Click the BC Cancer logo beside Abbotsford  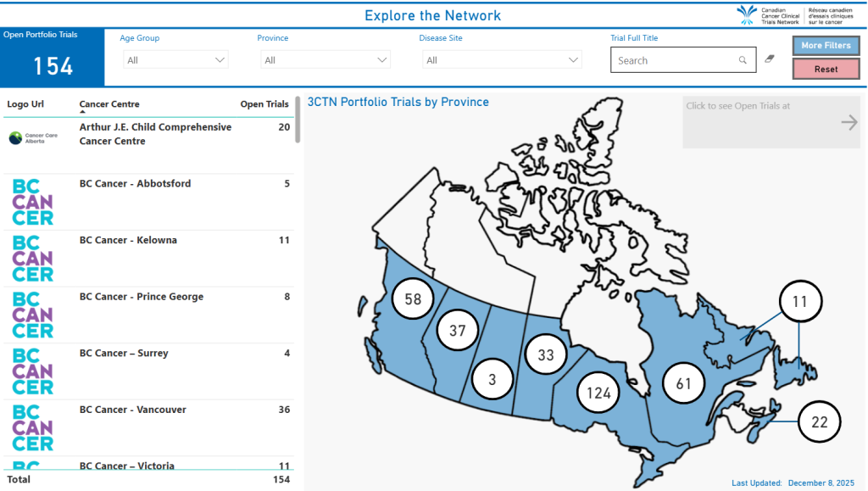(x=33, y=202)
